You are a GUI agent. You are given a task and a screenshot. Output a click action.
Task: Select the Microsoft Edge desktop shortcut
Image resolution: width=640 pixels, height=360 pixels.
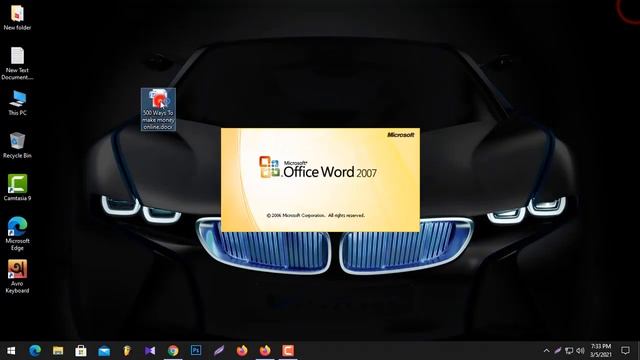(x=17, y=233)
